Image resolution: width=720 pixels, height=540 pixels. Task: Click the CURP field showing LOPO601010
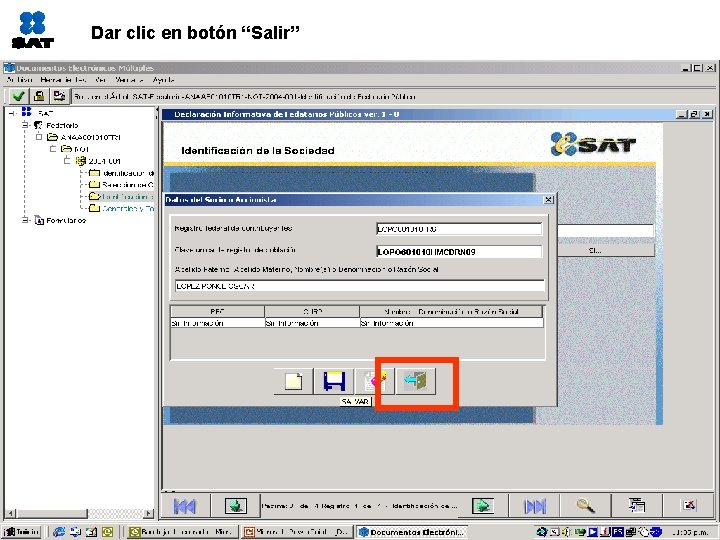click(459, 252)
